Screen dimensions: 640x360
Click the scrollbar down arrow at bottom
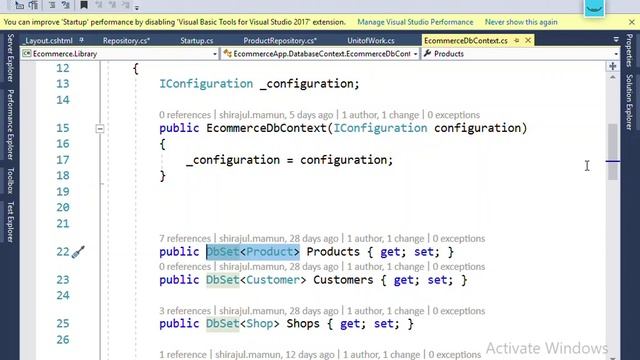(612, 358)
